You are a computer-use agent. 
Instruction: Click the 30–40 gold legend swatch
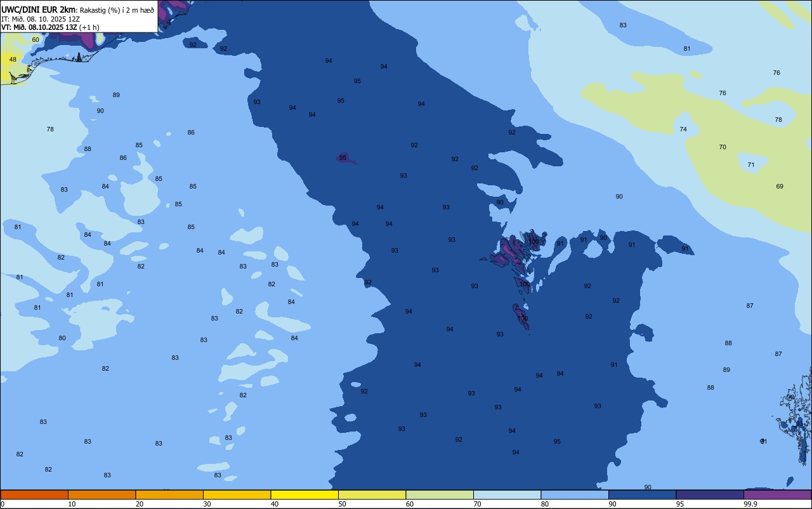(237, 494)
